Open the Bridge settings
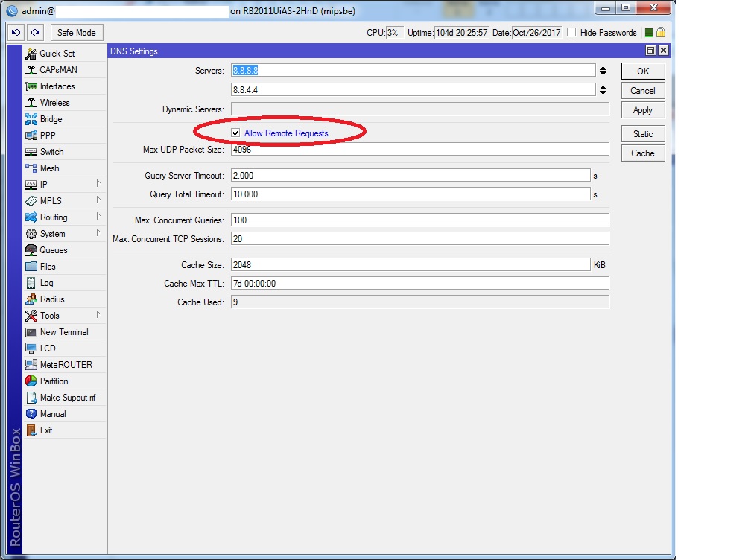This screenshot has width=751, height=560. pyautogui.click(x=49, y=118)
